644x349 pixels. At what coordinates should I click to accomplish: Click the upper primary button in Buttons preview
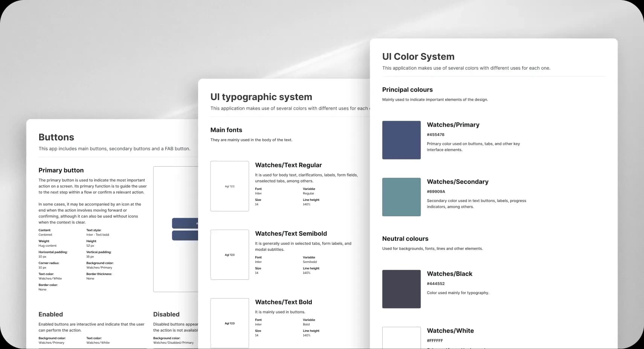(x=185, y=223)
